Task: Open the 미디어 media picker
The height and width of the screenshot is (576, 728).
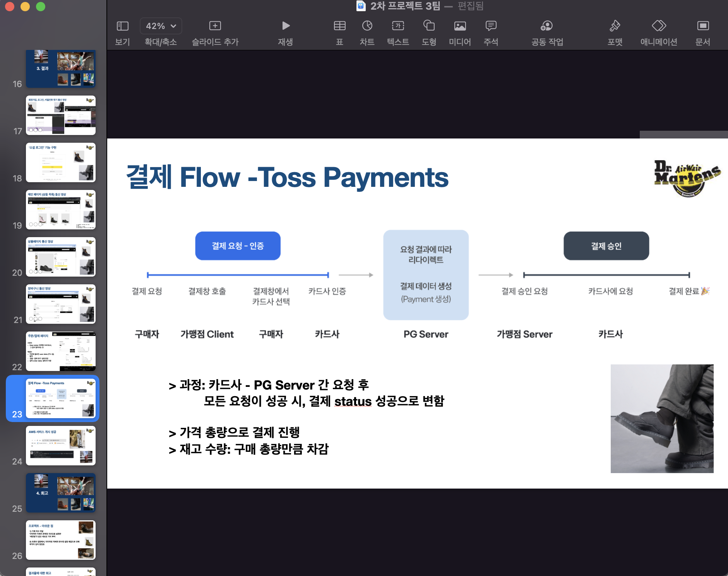Action: 460,26
